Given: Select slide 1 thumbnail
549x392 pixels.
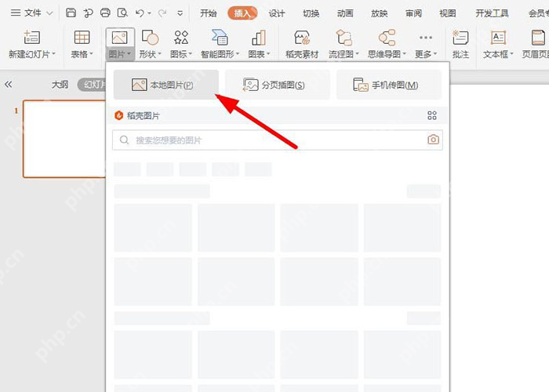Looking at the screenshot, I should (64, 139).
